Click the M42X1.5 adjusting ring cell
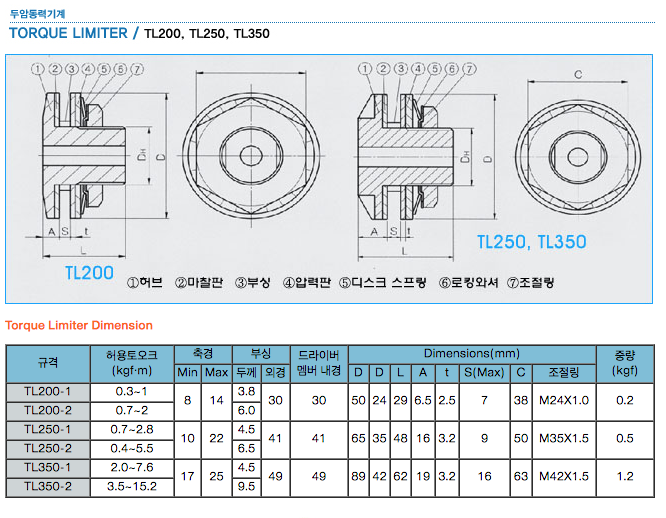Viewport: 666px width, 518px height. (564, 477)
